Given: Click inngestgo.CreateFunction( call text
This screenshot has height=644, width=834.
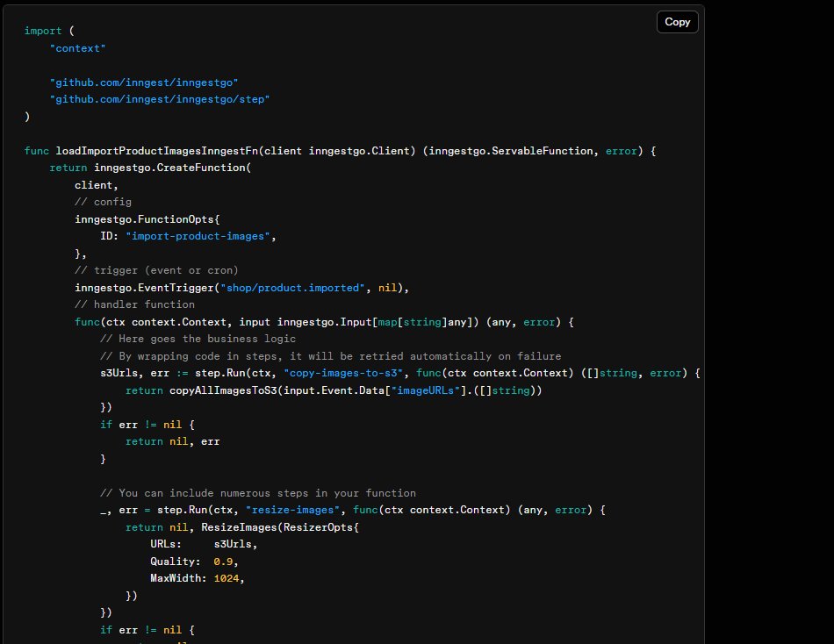Looking at the screenshot, I should point(172,168).
